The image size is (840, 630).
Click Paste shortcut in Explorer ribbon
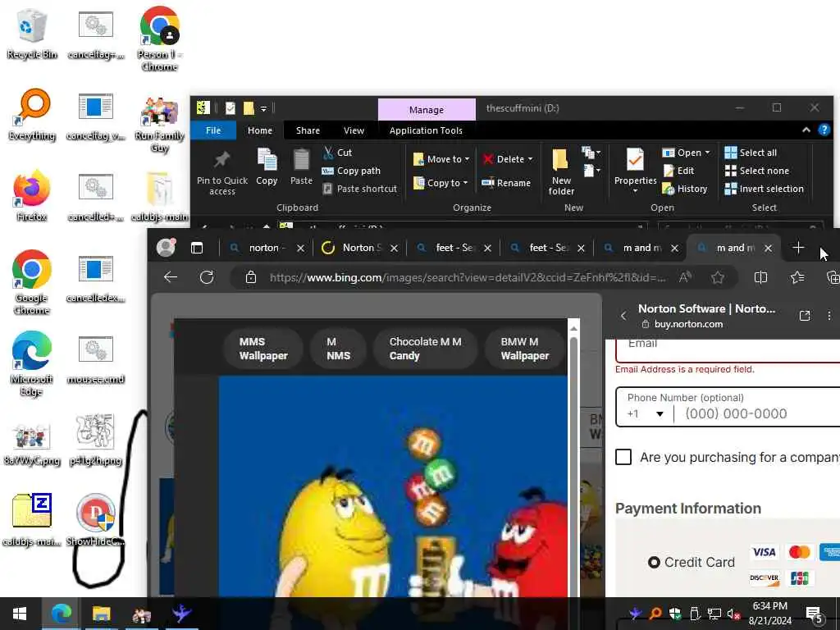pos(360,189)
